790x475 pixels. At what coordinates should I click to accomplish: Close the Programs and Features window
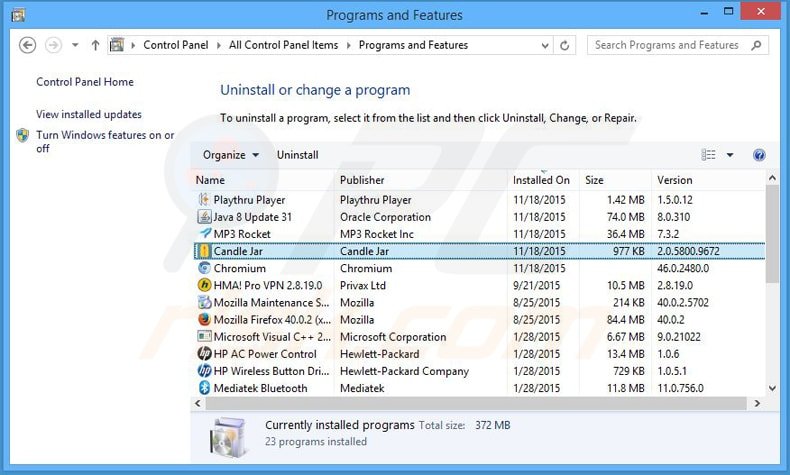click(761, 11)
